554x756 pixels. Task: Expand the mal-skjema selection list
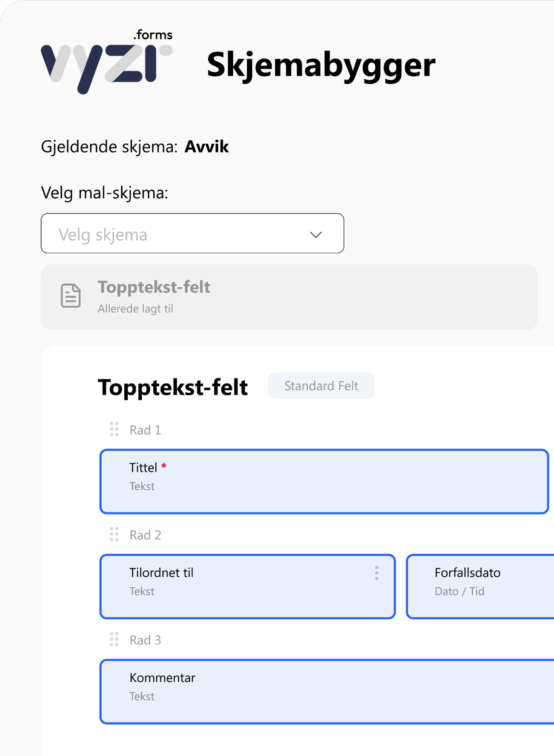click(x=192, y=233)
